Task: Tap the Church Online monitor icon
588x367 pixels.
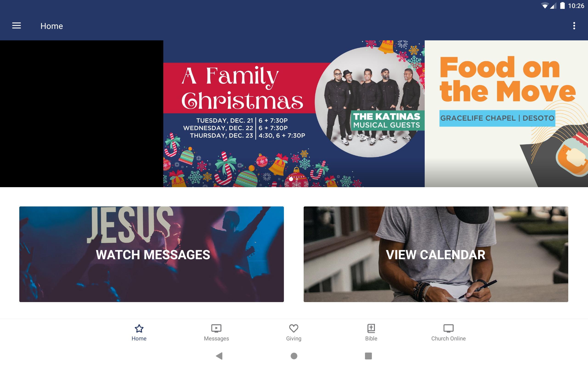Action: click(x=448, y=328)
